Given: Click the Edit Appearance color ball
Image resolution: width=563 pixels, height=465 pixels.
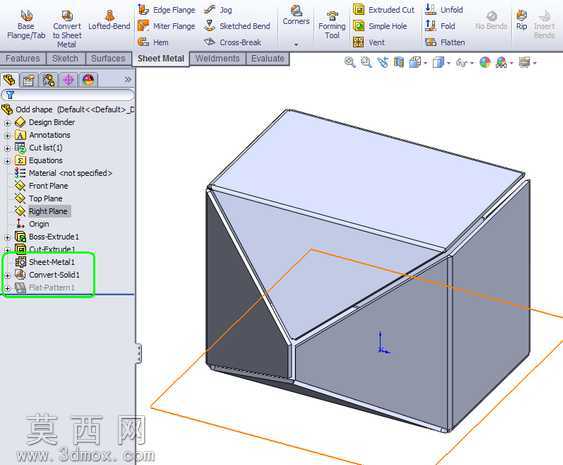Looking at the screenshot, I should coord(485,62).
